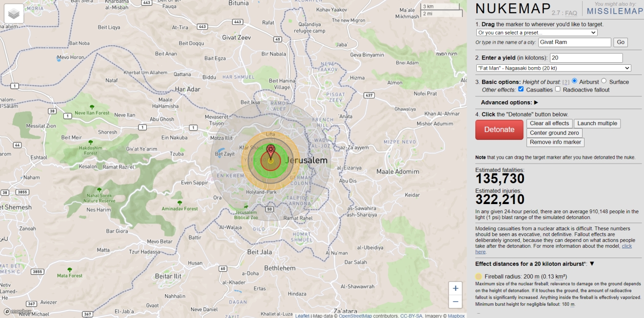
Task: Focus the yield in kilotons field
Action: pos(586,58)
